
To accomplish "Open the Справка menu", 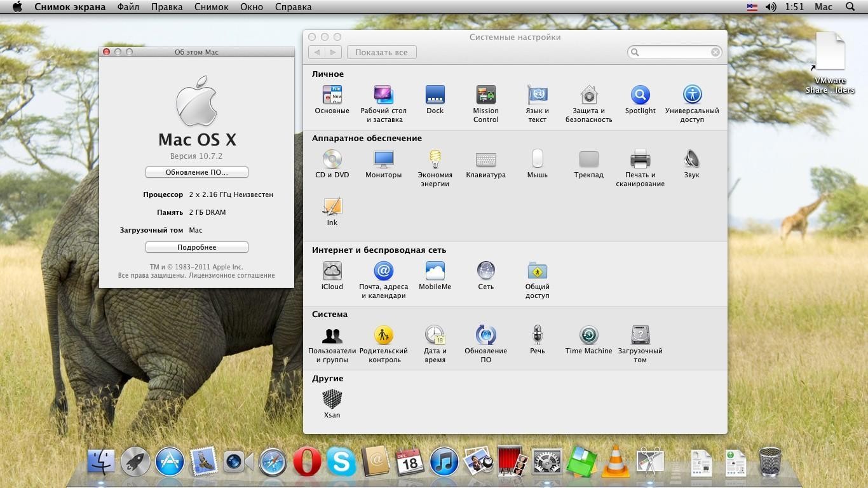I will [x=293, y=7].
